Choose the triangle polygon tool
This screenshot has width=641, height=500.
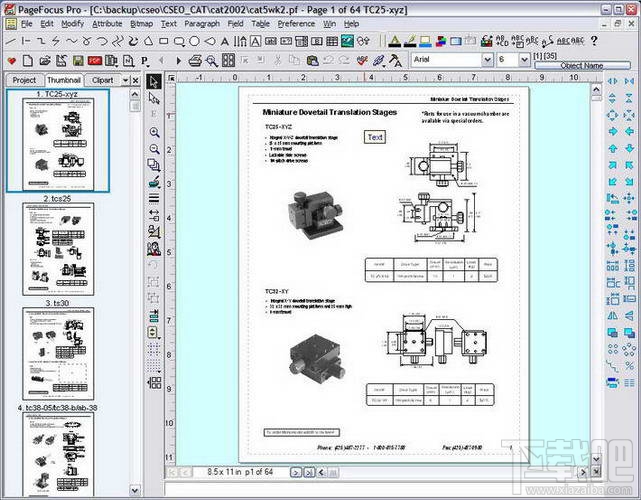tap(148, 41)
